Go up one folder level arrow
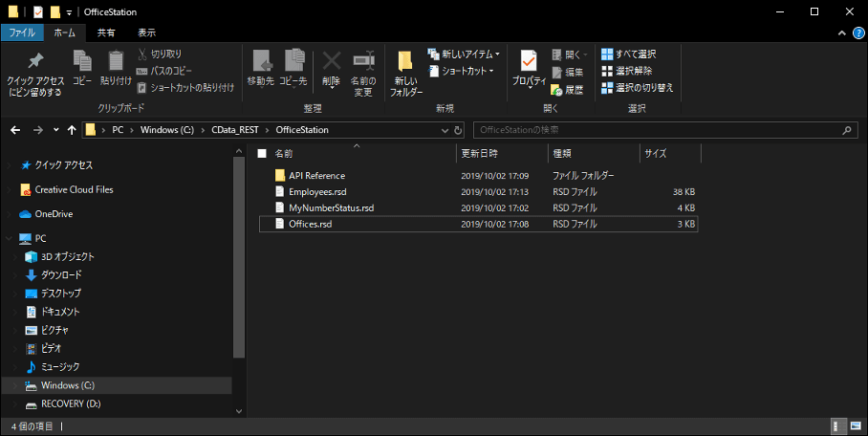This screenshot has height=436, width=868. point(72,130)
